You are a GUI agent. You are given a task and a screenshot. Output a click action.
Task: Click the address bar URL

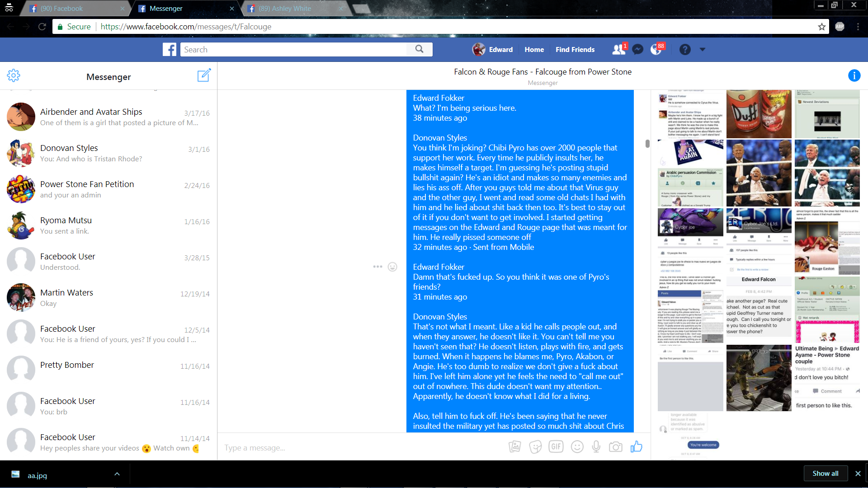186,27
